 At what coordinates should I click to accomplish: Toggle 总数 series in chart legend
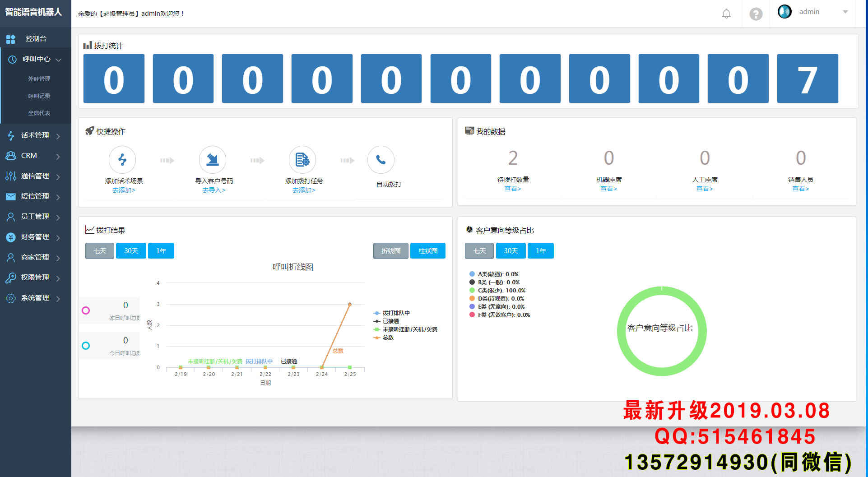[384, 338]
